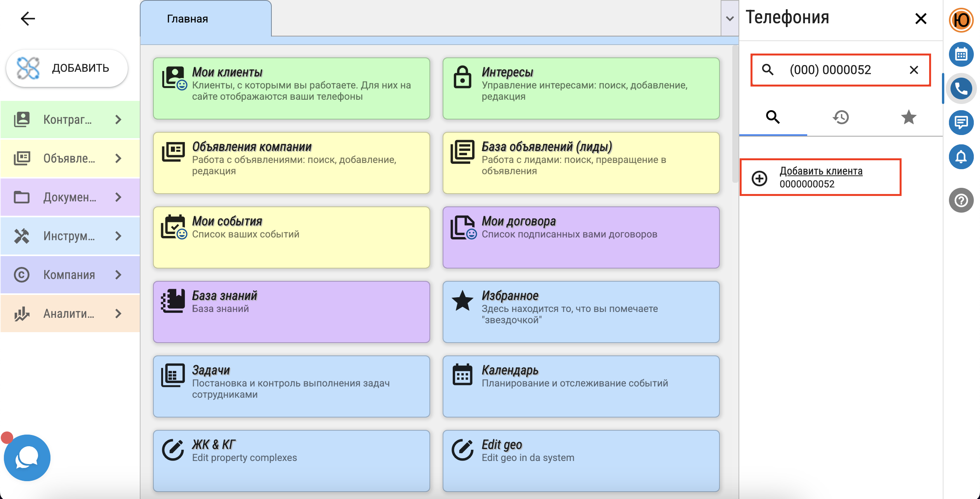Click the plus circle add-client icon

click(759, 178)
